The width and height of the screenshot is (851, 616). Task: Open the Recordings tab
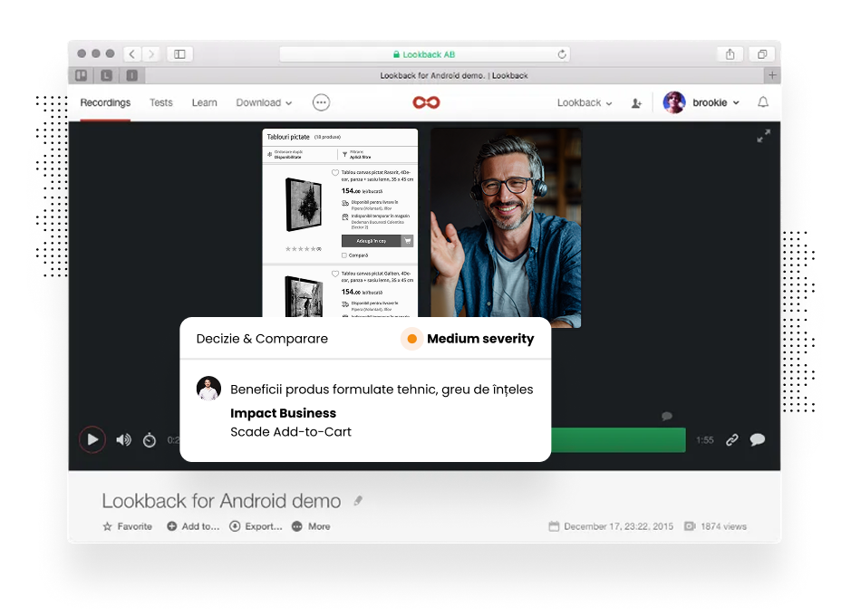click(x=105, y=102)
